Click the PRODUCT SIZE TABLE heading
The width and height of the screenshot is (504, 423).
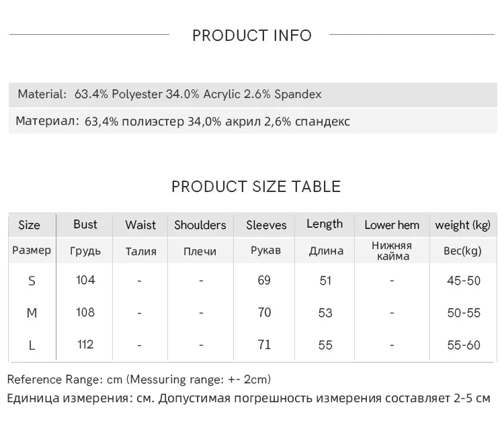[x=256, y=187]
